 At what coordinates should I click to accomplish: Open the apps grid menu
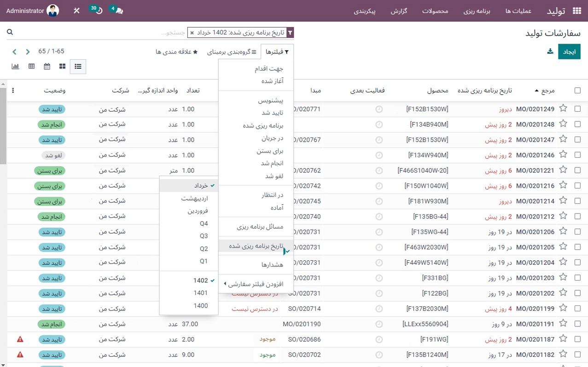tap(577, 10)
